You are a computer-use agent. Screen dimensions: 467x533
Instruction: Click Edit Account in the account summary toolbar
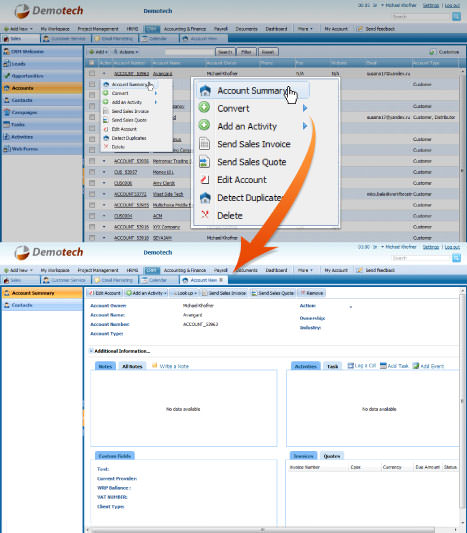[105, 293]
